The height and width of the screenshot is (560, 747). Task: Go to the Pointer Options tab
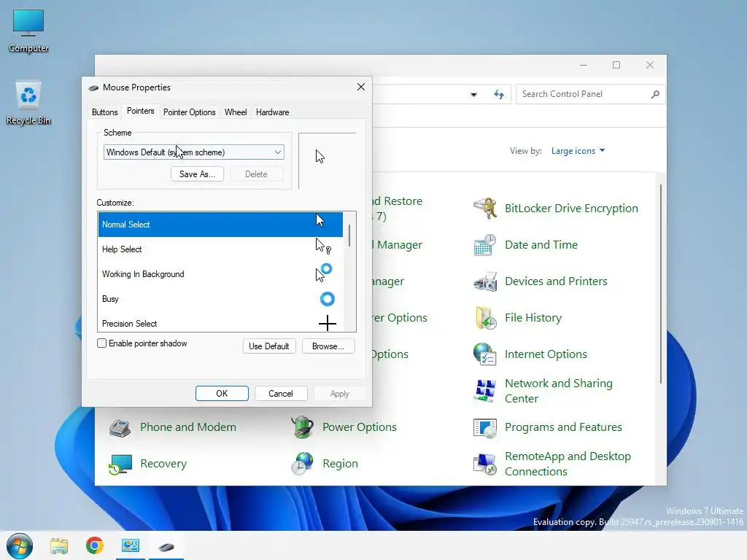[x=189, y=112]
